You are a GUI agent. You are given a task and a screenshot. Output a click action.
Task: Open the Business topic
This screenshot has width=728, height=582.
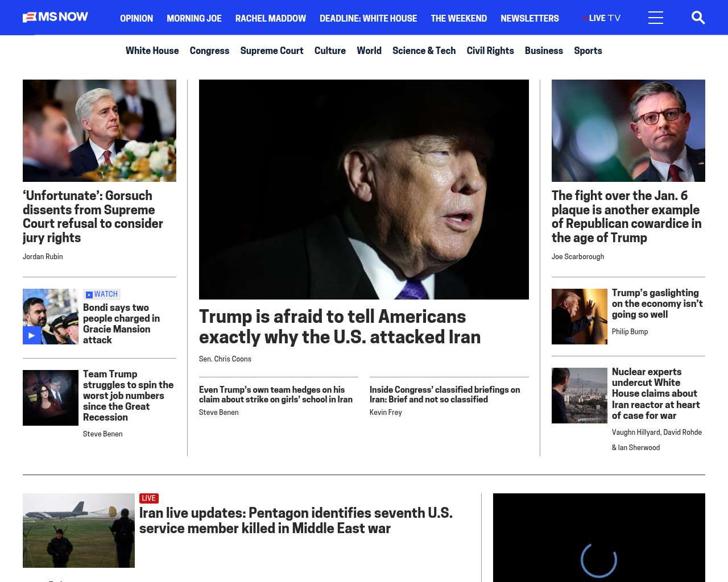[x=544, y=51]
